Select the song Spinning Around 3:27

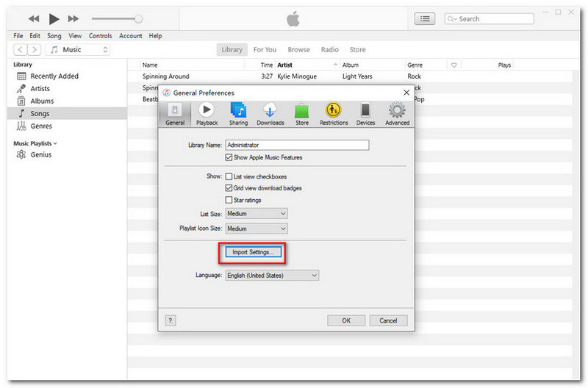pos(165,76)
